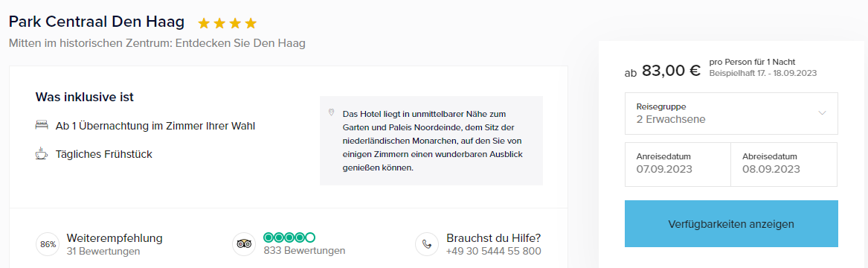Viewport: 868px width, 268px height.
Task: Click the coffee cup breakfast icon
Action: (x=42, y=154)
